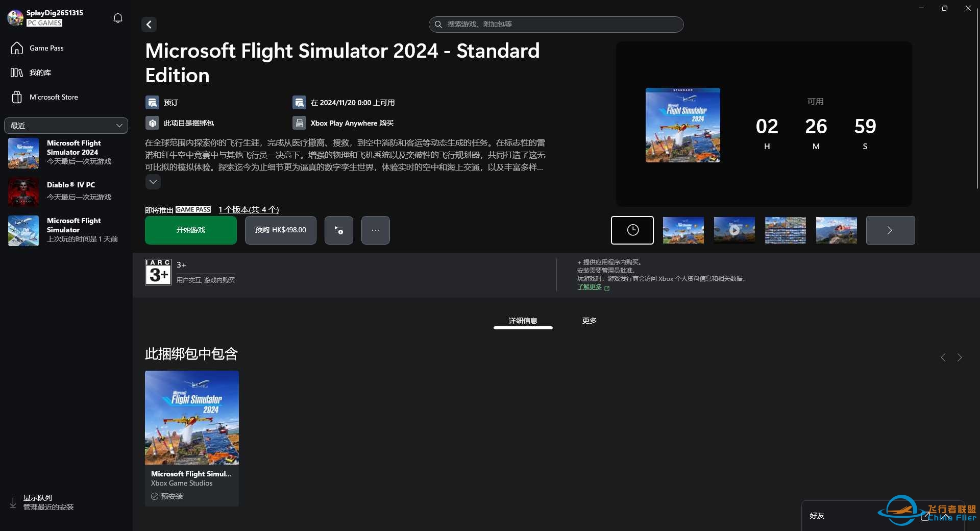Switch to the 详细信息 tab
The height and width of the screenshot is (531, 980).
click(523, 321)
